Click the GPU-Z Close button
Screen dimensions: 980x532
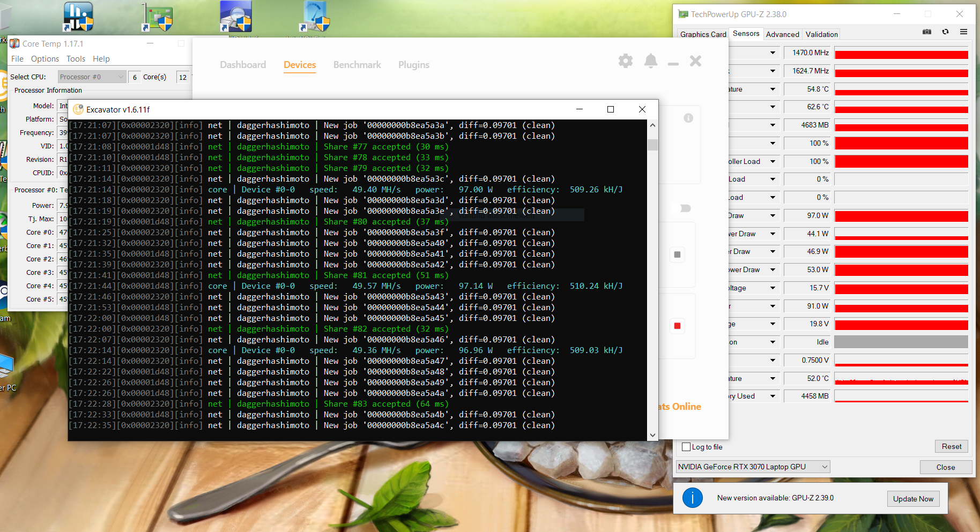(x=946, y=467)
